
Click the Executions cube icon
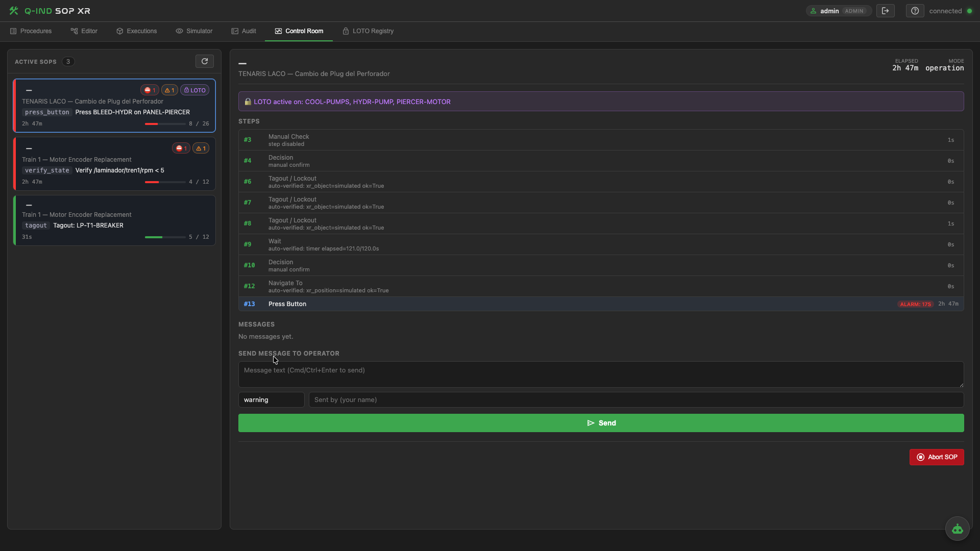coord(120,31)
